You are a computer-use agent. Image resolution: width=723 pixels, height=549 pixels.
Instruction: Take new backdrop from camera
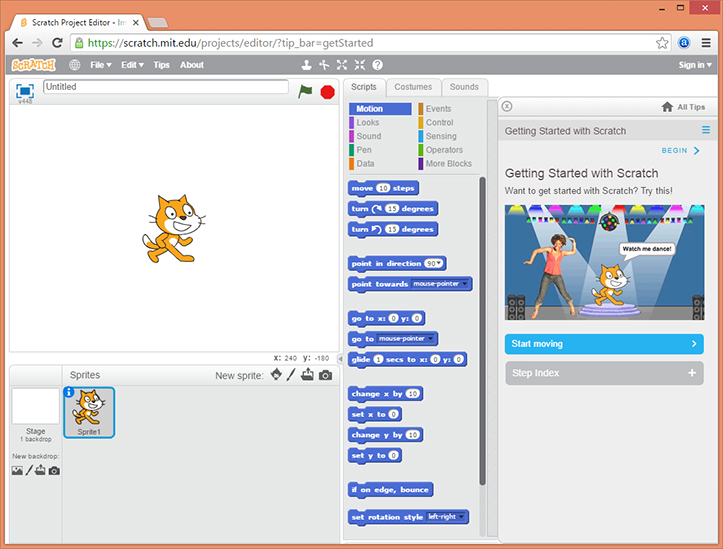(54, 471)
